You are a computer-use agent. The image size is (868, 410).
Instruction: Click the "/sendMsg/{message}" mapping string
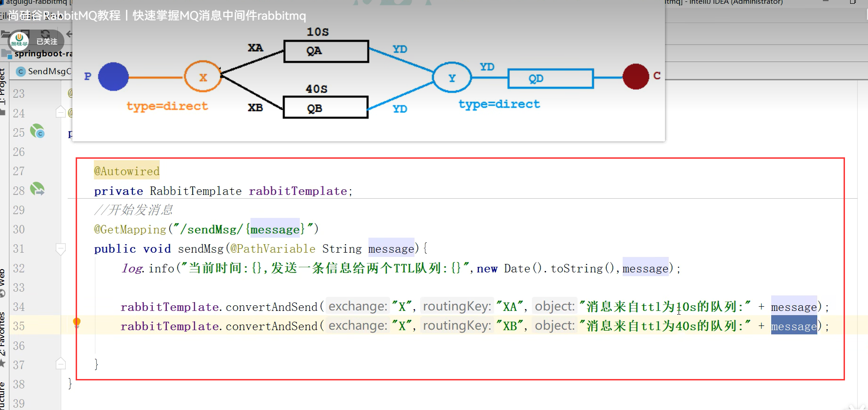(x=243, y=229)
